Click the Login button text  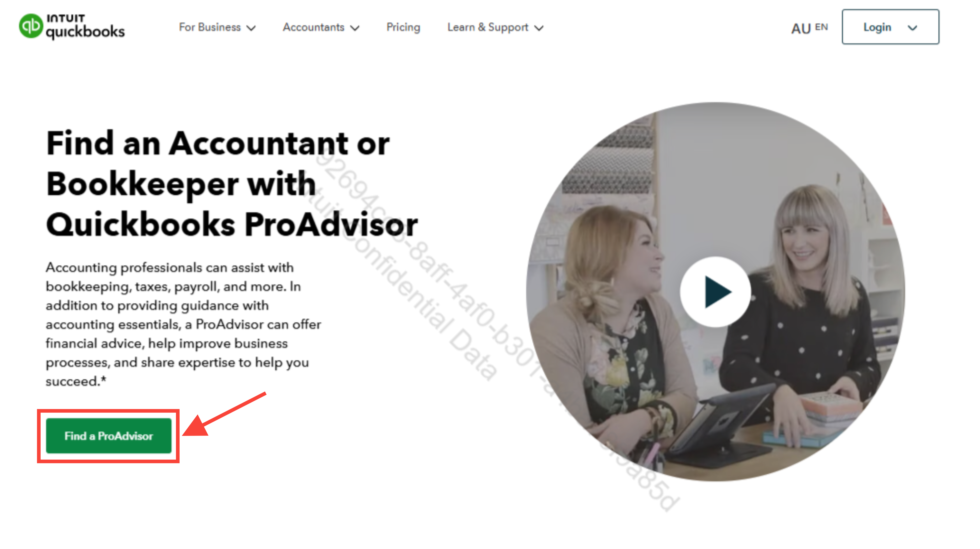click(x=877, y=27)
